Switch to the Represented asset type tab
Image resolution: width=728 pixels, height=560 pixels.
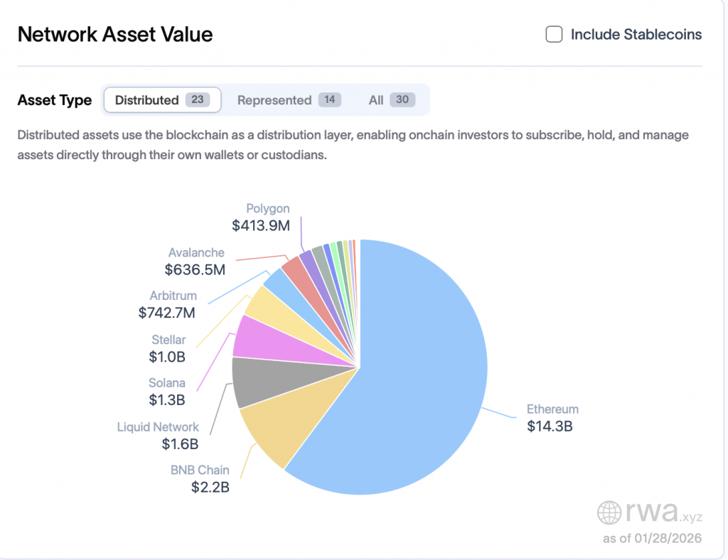point(288,100)
